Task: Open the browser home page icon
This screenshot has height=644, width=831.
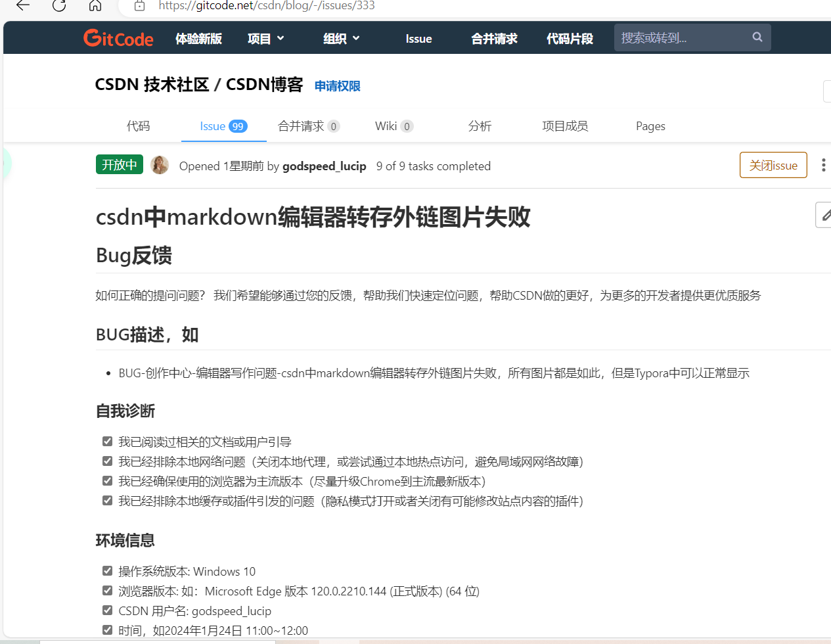Action: click(x=95, y=5)
